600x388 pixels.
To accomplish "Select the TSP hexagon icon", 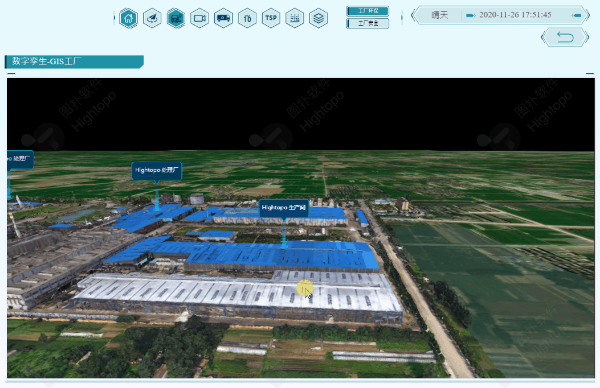I will click(x=271, y=18).
